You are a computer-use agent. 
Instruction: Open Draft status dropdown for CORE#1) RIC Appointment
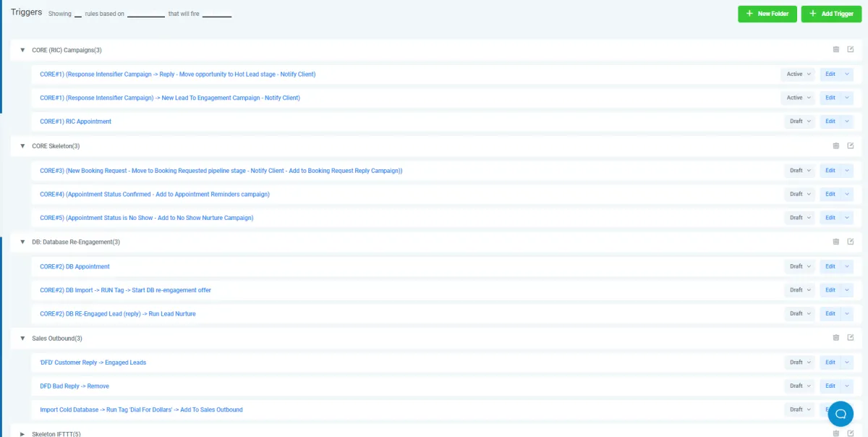pos(800,122)
